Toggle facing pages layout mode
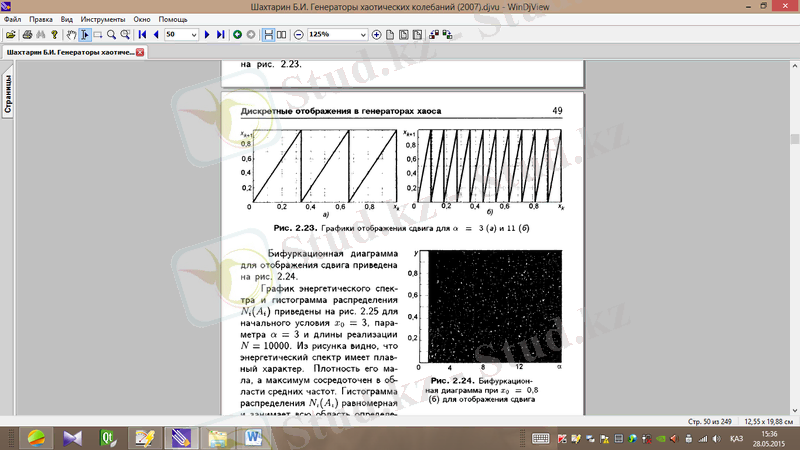This screenshot has height=450, width=800. click(281, 34)
